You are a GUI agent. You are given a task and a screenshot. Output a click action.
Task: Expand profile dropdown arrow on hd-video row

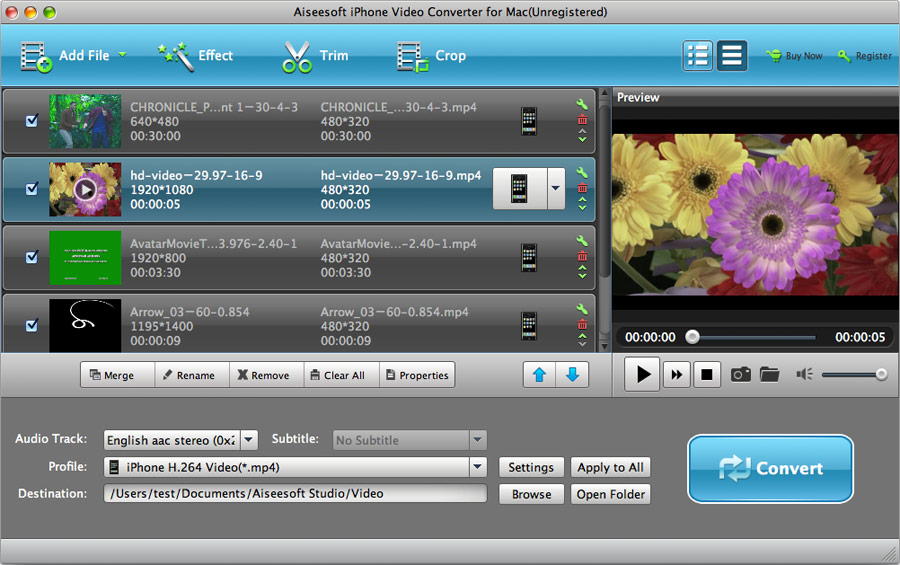pos(556,188)
